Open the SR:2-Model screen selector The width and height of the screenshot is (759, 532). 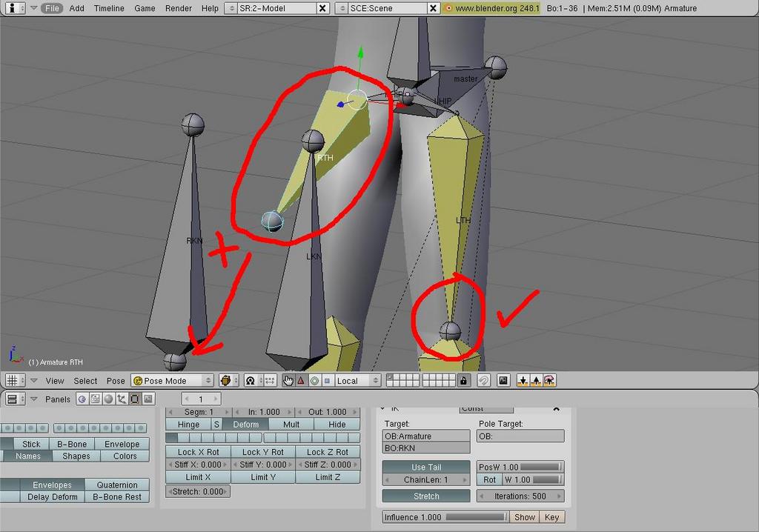(x=231, y=8)
